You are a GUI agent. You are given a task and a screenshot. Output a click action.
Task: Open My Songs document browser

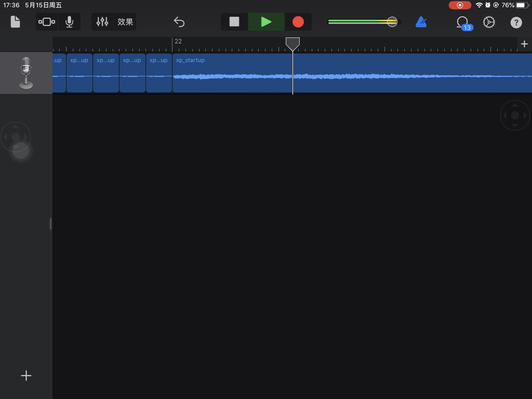[x=15, y=22]
